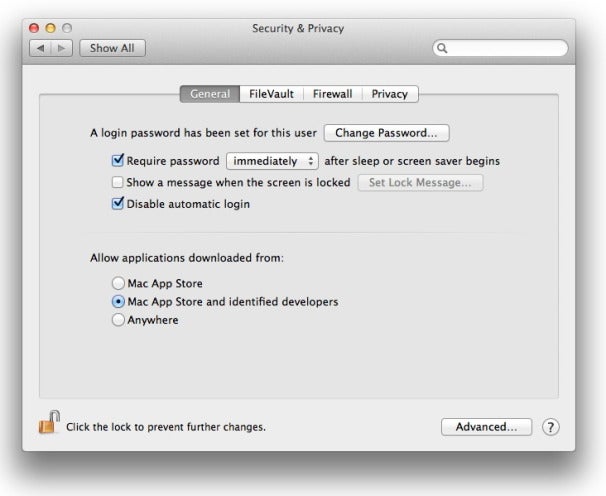Open the immediately password delay dropdown
This screenshot has height=496, width=606.
[272, 161]
